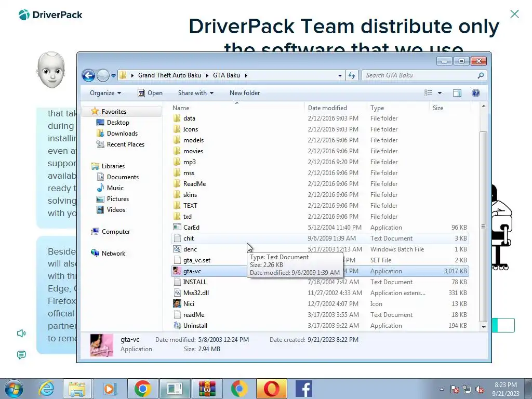Open Pictures library

click(x=118, y=199)
